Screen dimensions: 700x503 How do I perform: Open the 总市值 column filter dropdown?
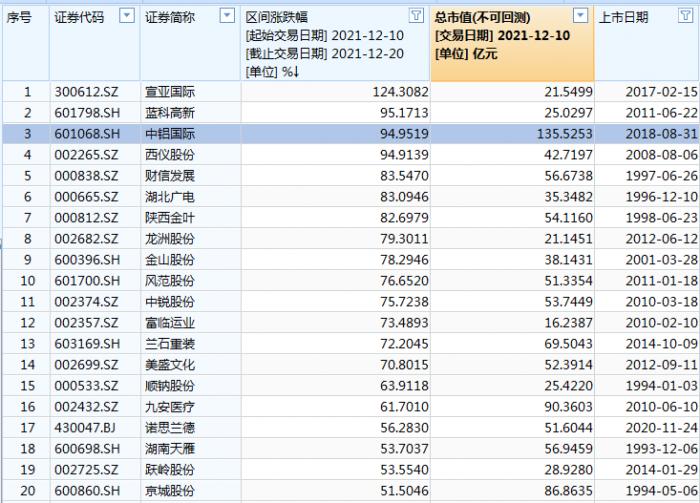580,17
